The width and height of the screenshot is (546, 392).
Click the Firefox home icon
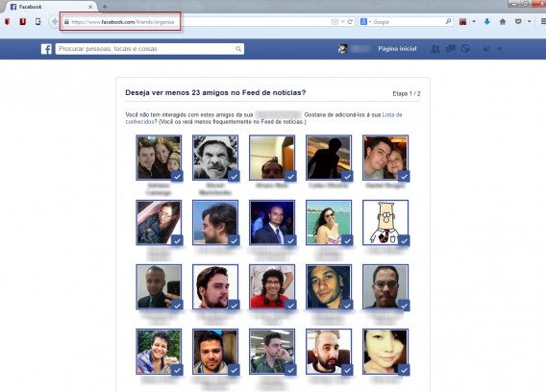pos(503,21)
